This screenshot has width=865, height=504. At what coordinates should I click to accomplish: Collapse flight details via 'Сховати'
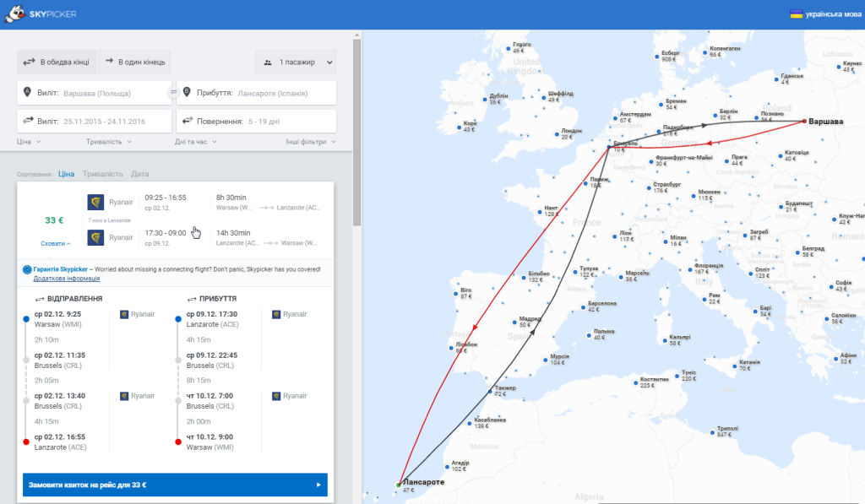pyautogui.click(x=55, y=243)
